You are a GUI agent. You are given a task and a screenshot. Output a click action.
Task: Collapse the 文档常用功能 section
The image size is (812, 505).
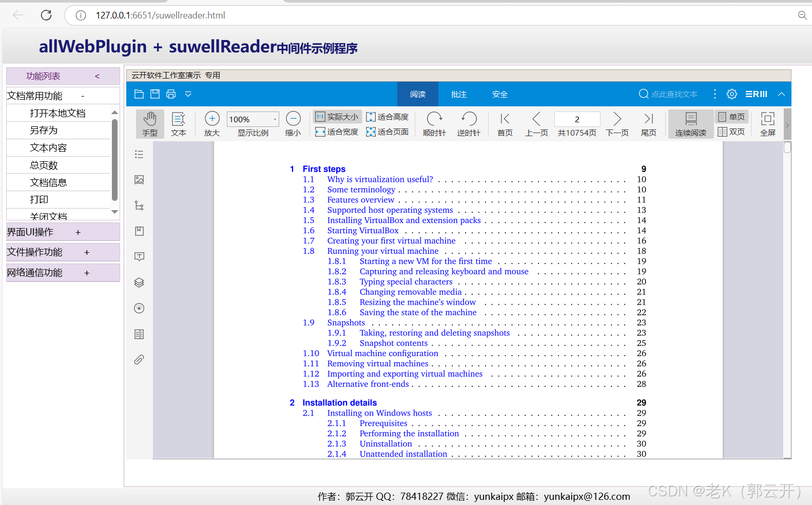83,96
